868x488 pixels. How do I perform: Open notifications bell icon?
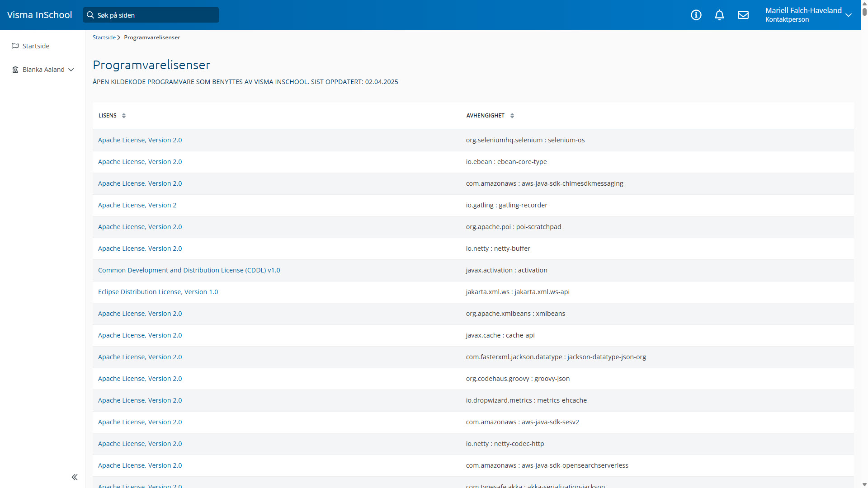pos(719,15)
